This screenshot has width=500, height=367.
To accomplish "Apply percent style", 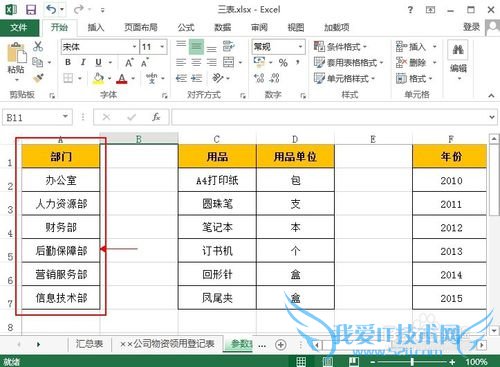I will coord(283,62).
